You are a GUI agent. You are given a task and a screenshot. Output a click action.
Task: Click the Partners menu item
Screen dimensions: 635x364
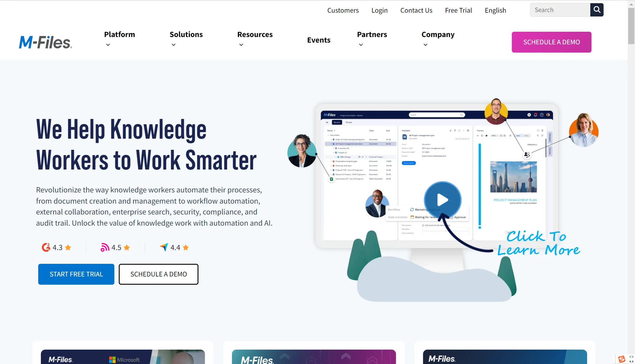(372, 34)
